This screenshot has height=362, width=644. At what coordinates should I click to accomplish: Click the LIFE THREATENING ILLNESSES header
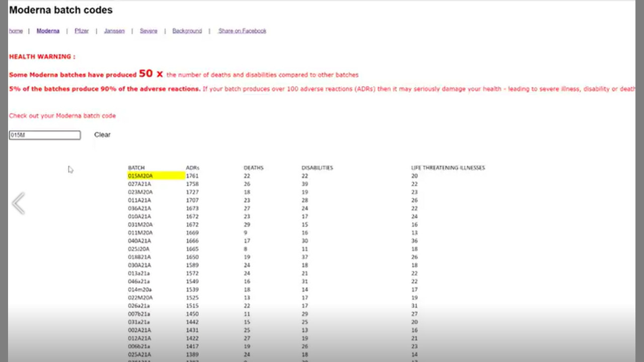point(448,167)
